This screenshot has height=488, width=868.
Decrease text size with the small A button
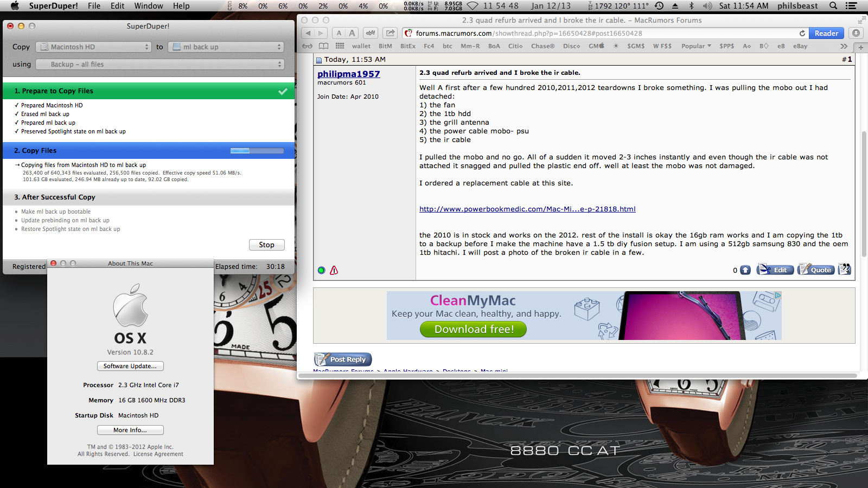pos(339,33)
